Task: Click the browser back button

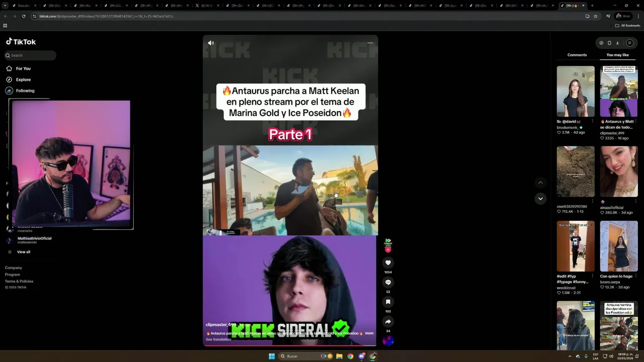Action: pyautogui.click(x=6, y=16)
